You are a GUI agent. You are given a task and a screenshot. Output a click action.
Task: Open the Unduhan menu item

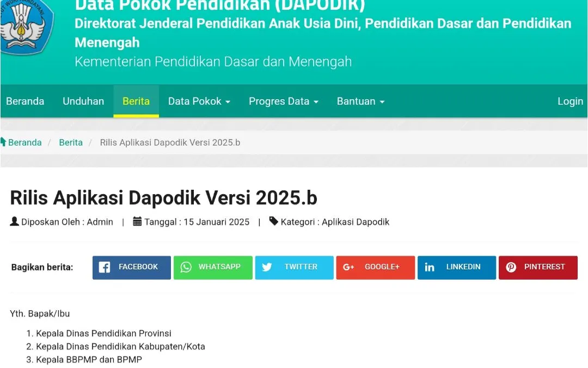(x=83, y=101)
